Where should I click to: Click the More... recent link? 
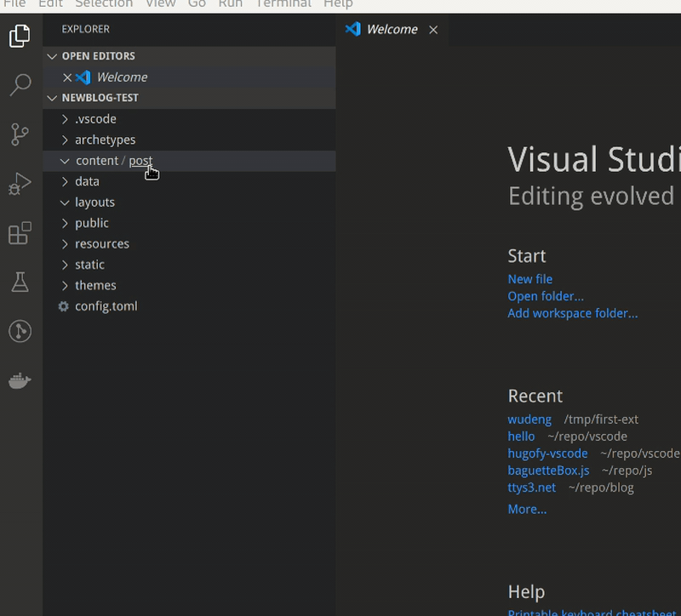[527, 509]
